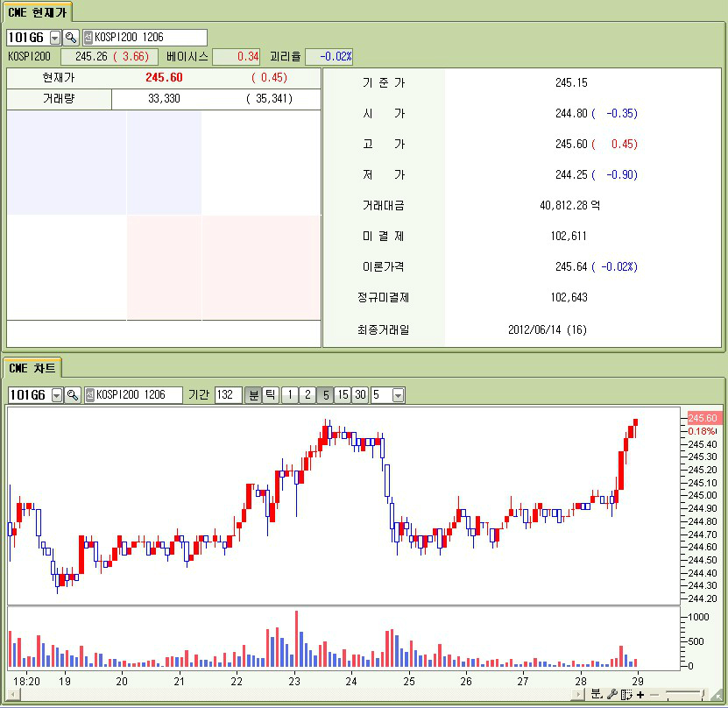Switch to the CME 차트 tab
The image size is (728, 708).
click(32, 368)
